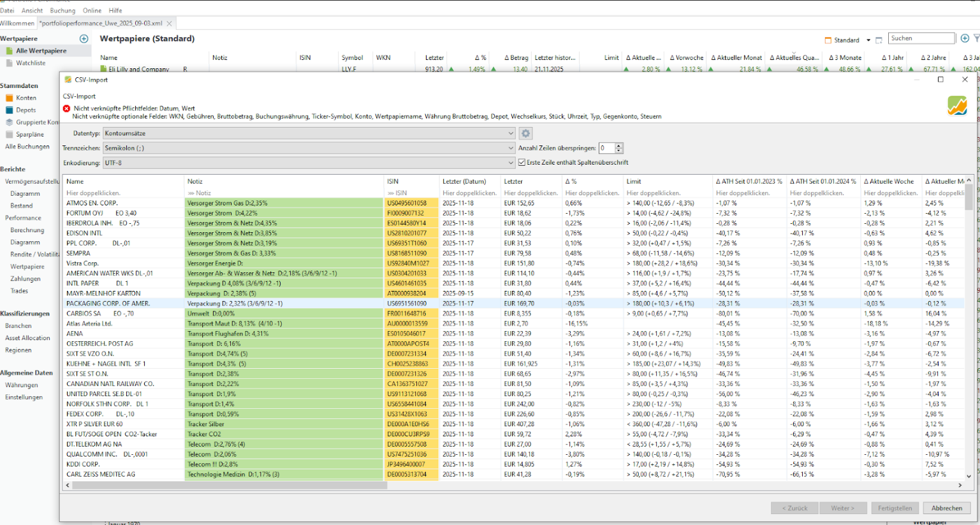Open the Buchung menu in the menu bar
The image size is (980, 525).
pos(62,11)
